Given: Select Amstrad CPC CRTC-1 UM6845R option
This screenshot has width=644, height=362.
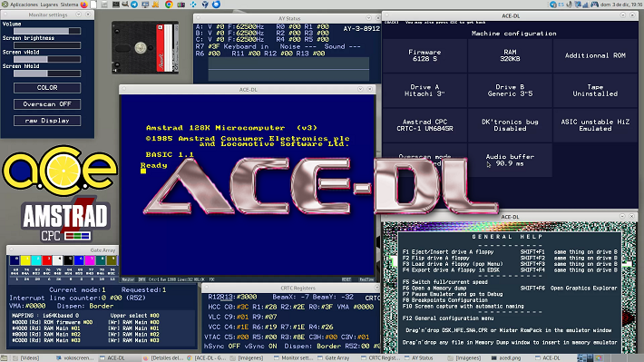Looking at the screenshot, I should pyautogui.click(x=424, y=125).
